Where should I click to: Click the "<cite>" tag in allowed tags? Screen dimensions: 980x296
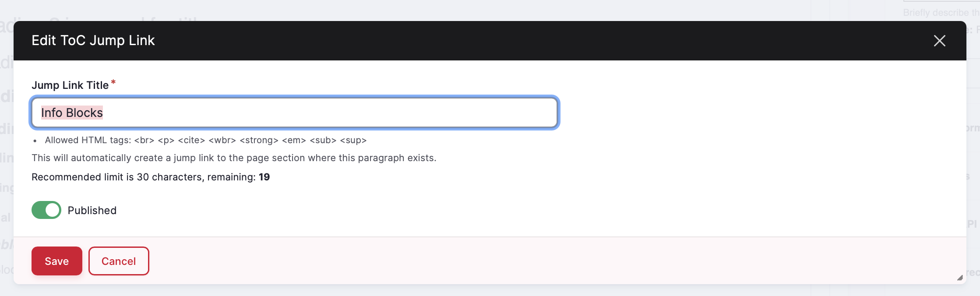coord(191,140)
